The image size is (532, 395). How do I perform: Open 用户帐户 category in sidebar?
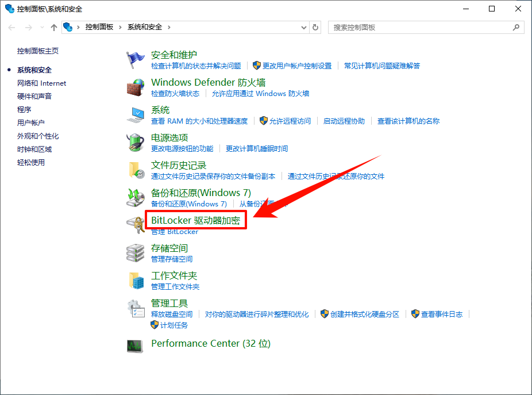pos(31,123)
